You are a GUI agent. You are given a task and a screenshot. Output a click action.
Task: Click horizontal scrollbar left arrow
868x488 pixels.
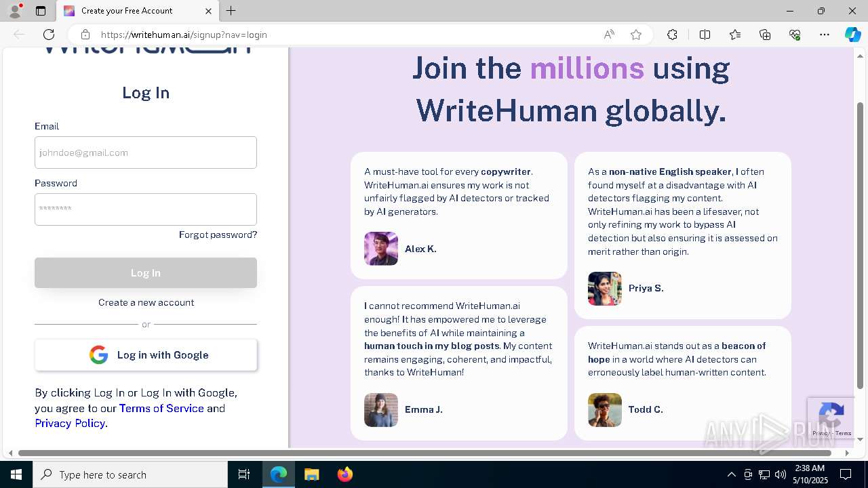[x=9, y=453]
